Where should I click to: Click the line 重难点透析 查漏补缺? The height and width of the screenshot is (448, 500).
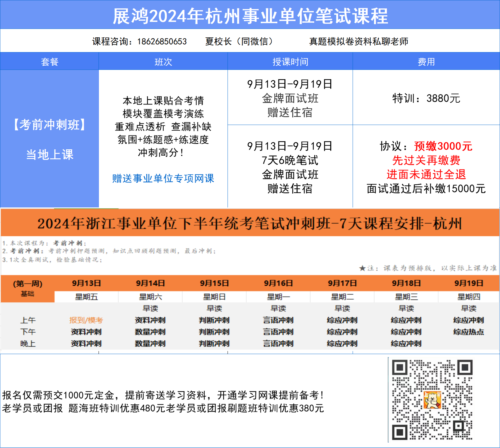[x=163, y=126]
